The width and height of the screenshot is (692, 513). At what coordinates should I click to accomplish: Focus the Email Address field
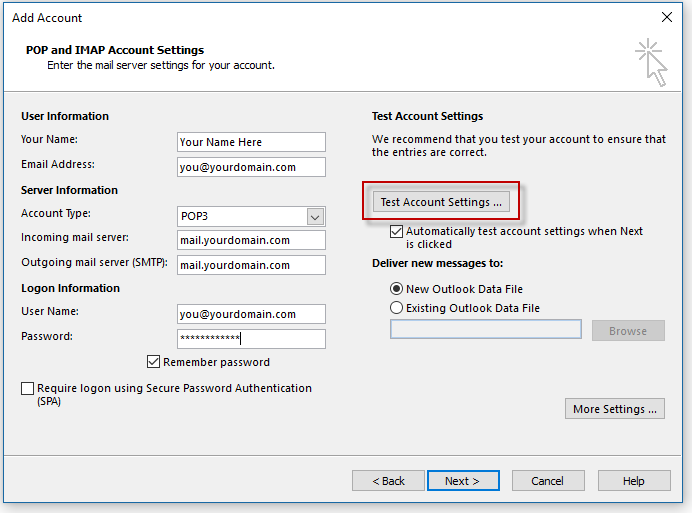[x=251, y=167]
